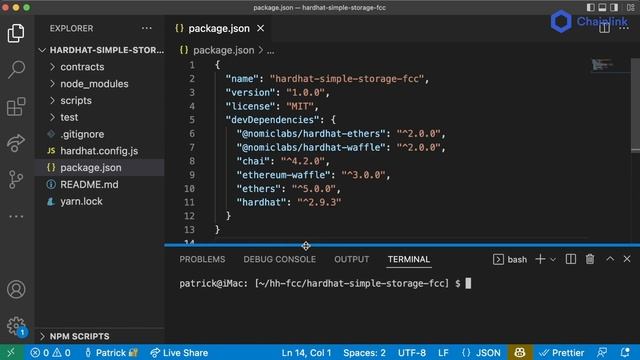The height and width of the screenshot is (360, 640).
Task: Click the Patrick status bar item
Action: 111,353
